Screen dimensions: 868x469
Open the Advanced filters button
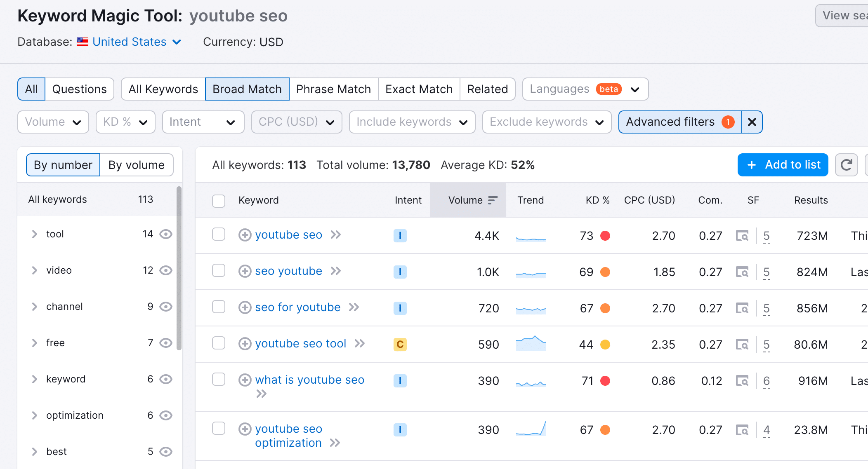point(680,122)
